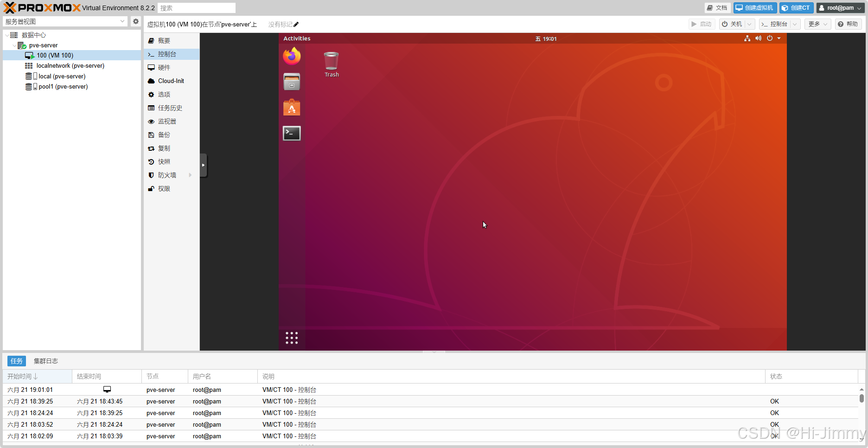Show Applications grid in Ubuntu dock
Image resolution: width=868 pixels, height=448 pixels.
292,338
